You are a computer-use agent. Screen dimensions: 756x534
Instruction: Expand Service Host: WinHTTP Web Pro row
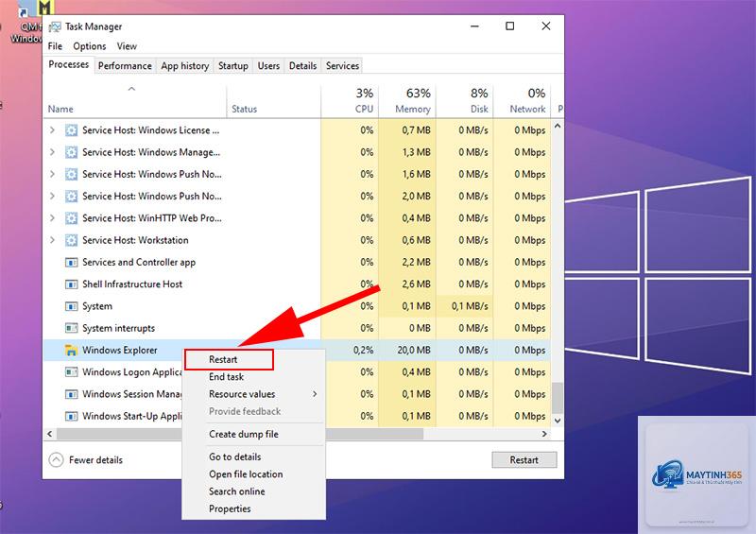52,218
